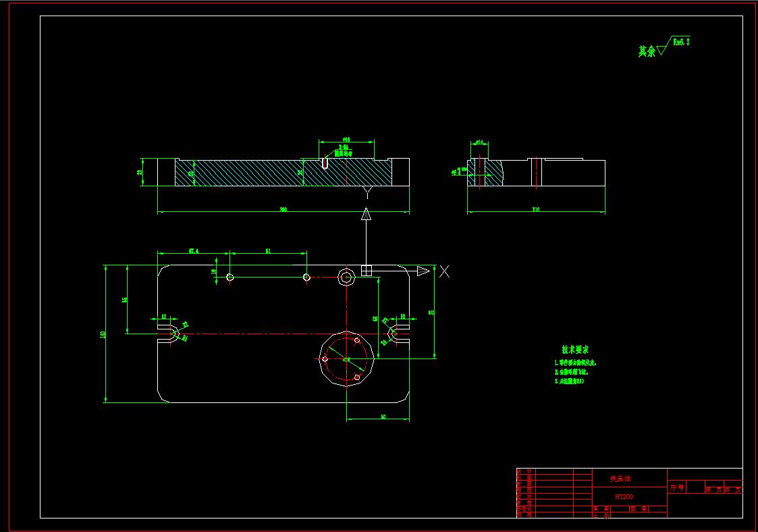Click the leftmost small hole on the bolt circle
The image size is (758, 532).
325,359
